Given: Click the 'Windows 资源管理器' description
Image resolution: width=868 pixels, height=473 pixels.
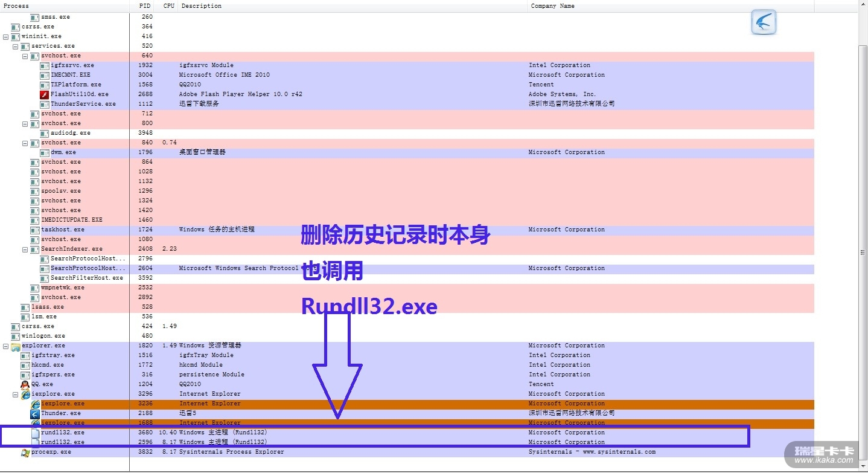Looking at the screenshot, I should 210,346.
